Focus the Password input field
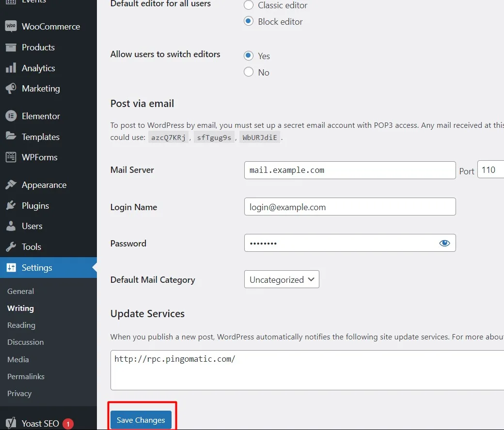Image resolution: width=504 pixels, height=430 pixels. click(350, 243)
